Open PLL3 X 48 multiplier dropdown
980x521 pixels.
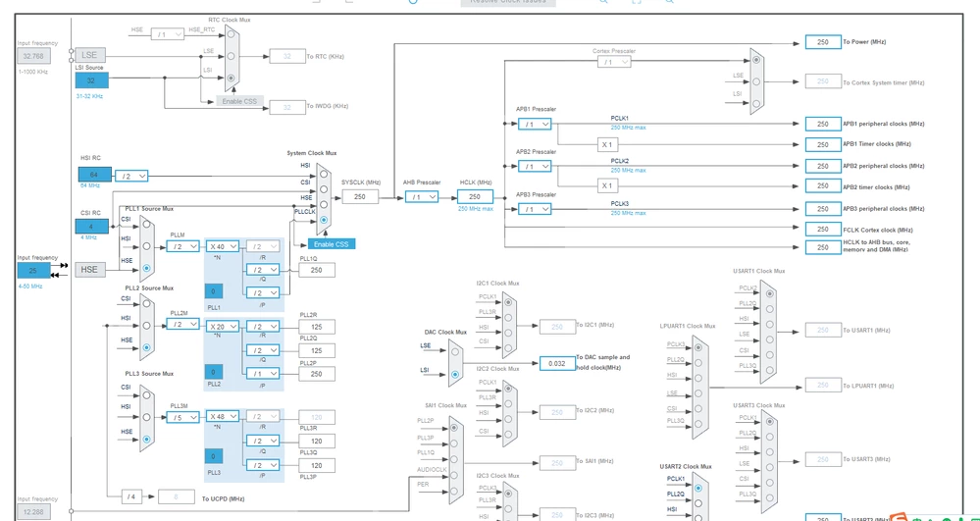coord(223,417)
